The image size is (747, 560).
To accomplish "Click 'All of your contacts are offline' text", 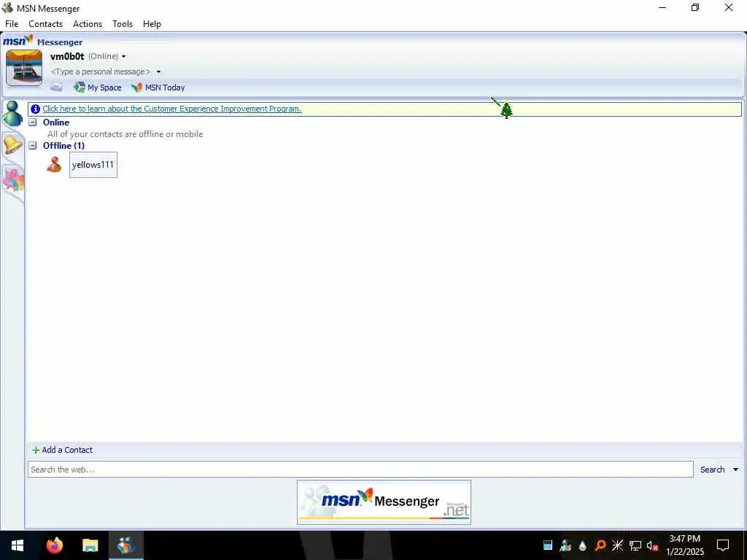I will click(x=125, y=134).
